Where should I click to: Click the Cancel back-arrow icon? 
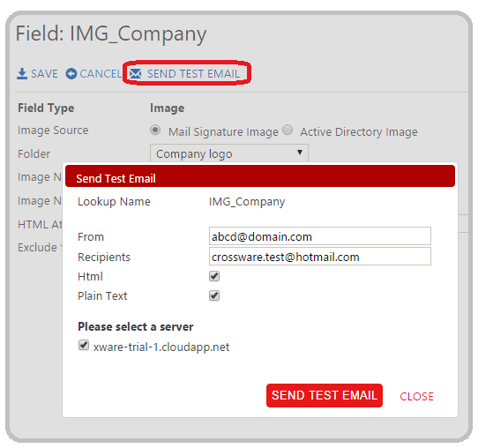pyautogui.click(x=71, y=74)
